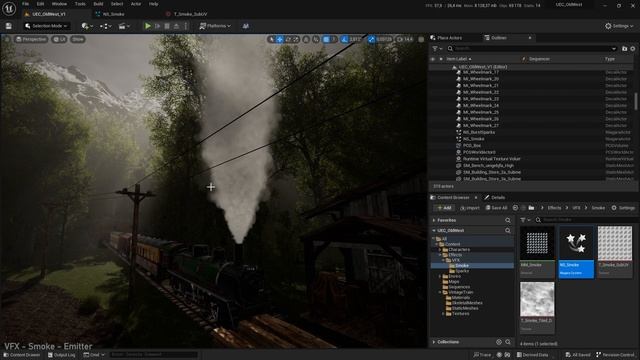
Task: Save the current level with toolbar save icon
Action: click(9, 26)
